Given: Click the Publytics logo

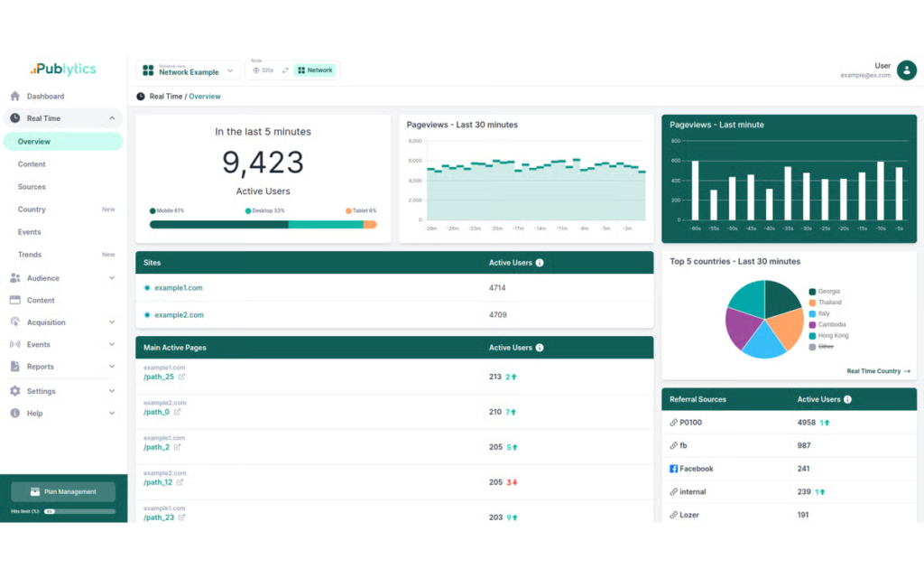Looking at the screenshot, I should click(63, 69).
